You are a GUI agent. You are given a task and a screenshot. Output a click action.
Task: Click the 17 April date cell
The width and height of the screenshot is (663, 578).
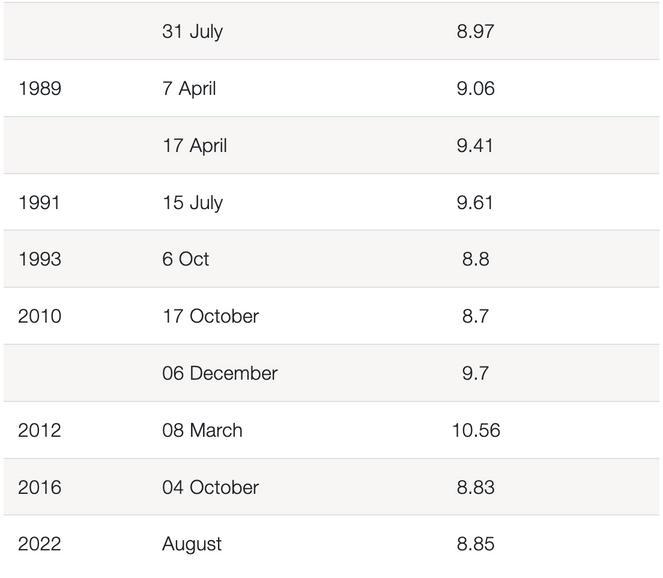point(195,146)
